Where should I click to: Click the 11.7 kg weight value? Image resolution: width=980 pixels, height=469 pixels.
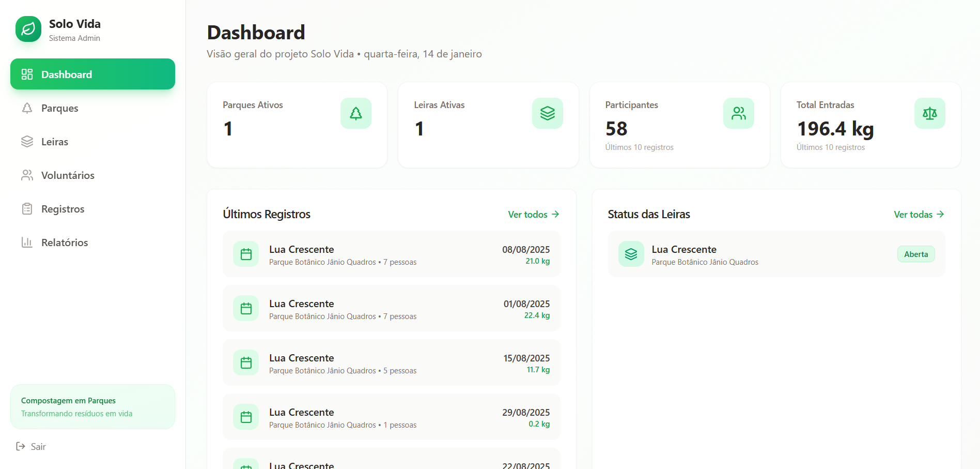538,370
